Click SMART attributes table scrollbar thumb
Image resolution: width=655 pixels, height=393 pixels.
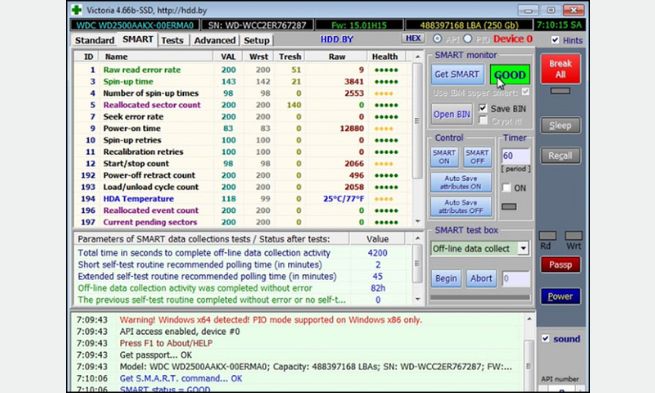(418, 121)
